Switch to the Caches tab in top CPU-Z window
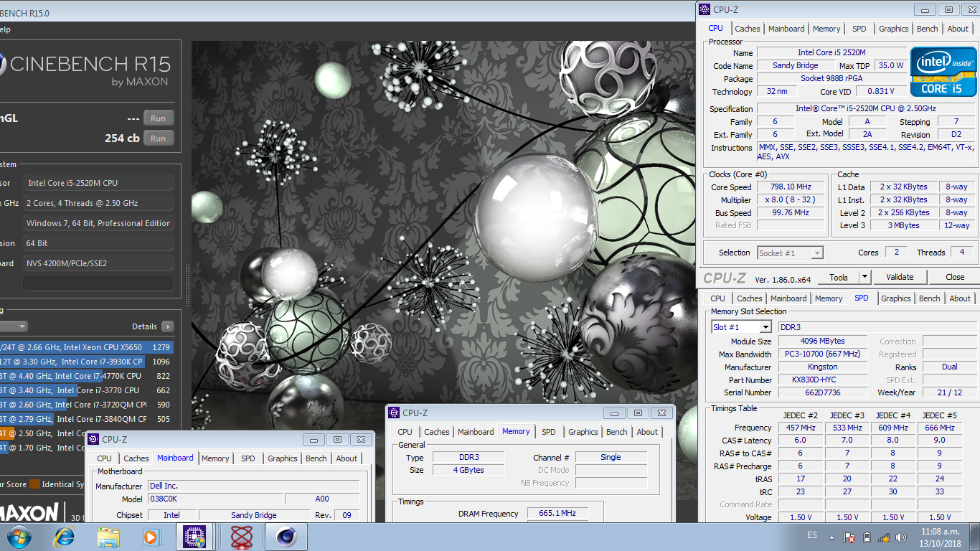This screenshot has width=980, height=551. [x=747, y=29]
